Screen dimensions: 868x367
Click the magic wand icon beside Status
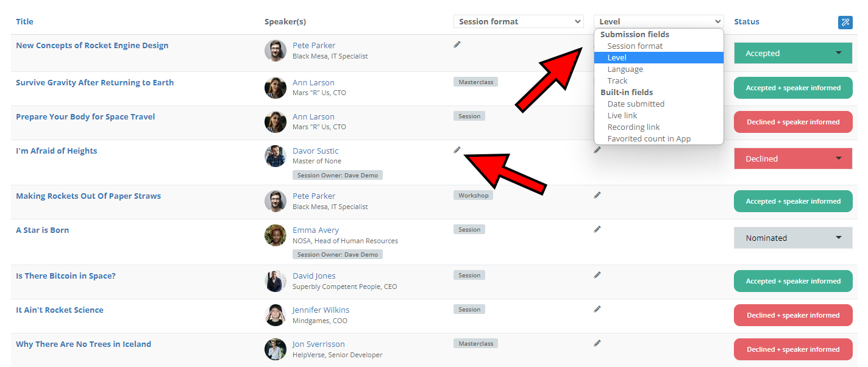[845, 23]
